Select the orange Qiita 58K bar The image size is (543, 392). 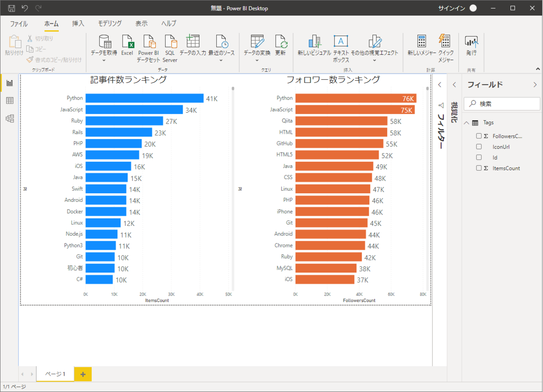tap(341, 121)
